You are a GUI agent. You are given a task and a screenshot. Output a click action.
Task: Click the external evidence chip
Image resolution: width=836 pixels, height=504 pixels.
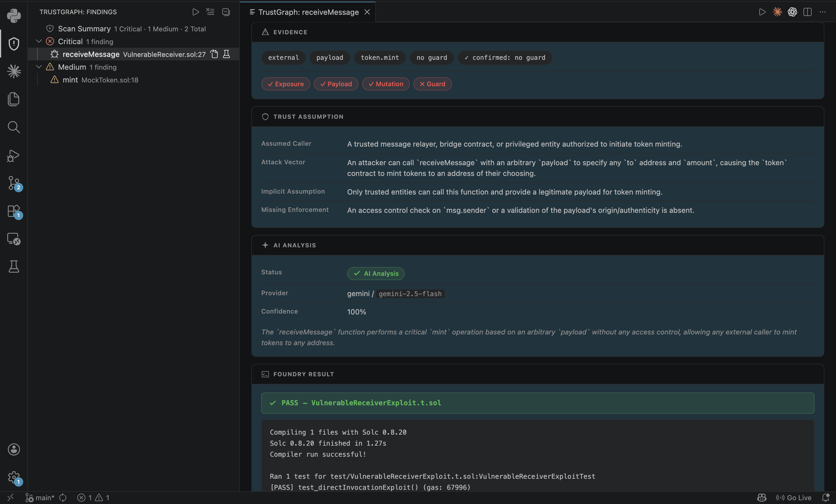point(283,57)
